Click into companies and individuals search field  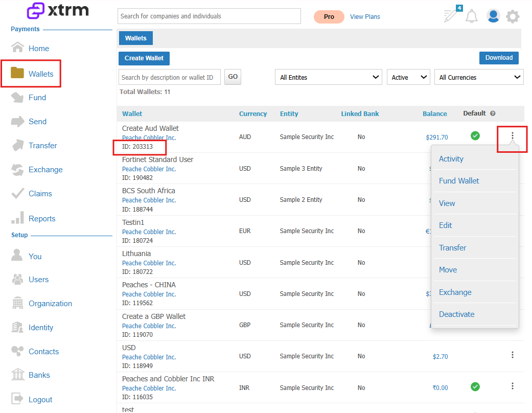click(x=209, y=16)
